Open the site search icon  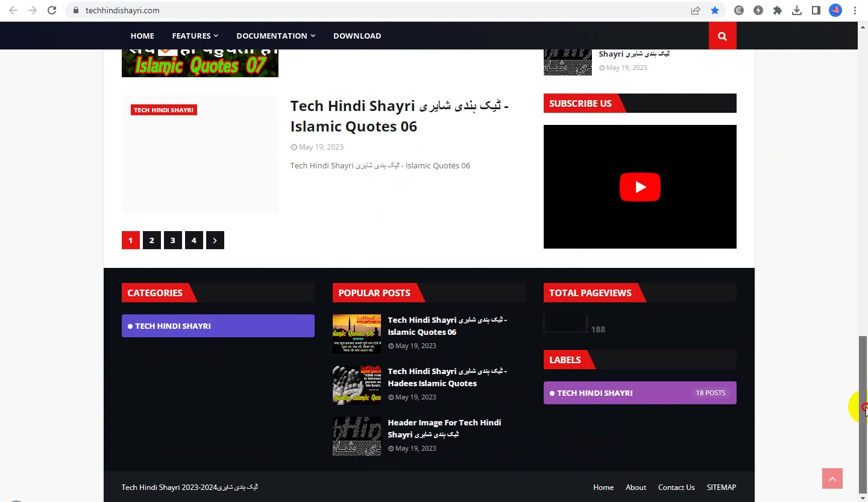722,36
